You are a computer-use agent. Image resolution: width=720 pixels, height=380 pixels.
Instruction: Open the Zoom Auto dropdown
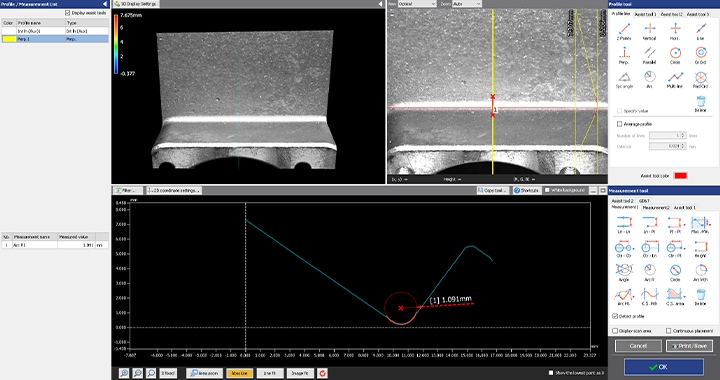(467, 4)
